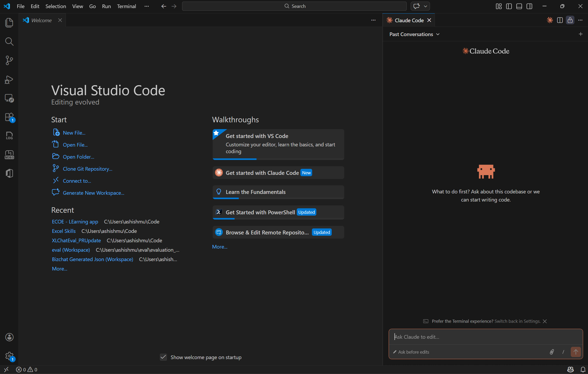Open Accounts menu in activity bar
This screenshot has height=374, width=588.
(x=9, y=337)
